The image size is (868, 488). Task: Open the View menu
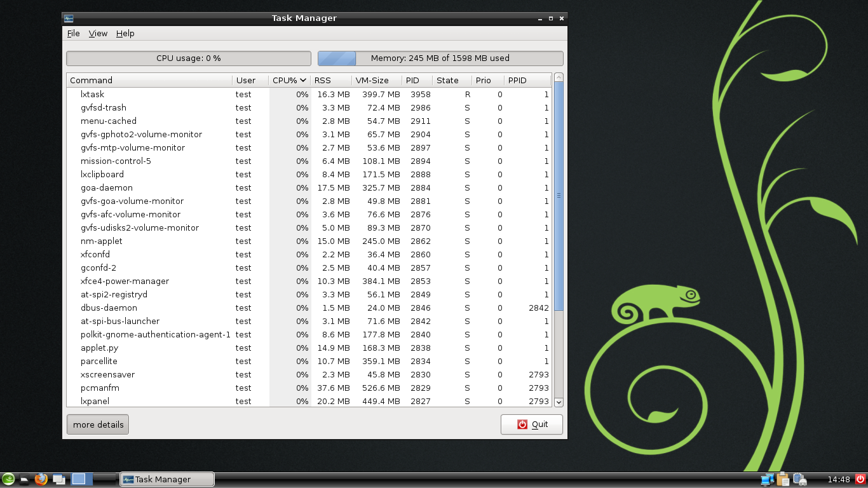[x=98, y=33]
